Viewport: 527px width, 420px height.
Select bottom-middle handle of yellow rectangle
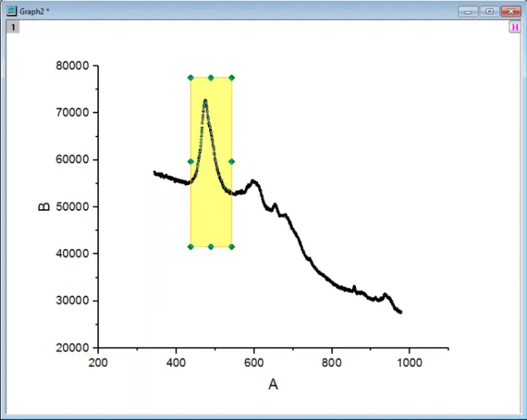click(x=211, y=247)
